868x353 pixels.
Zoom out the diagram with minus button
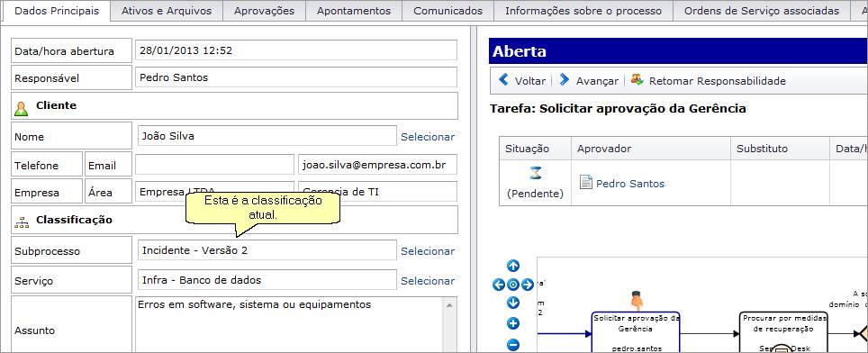[513, 345]
